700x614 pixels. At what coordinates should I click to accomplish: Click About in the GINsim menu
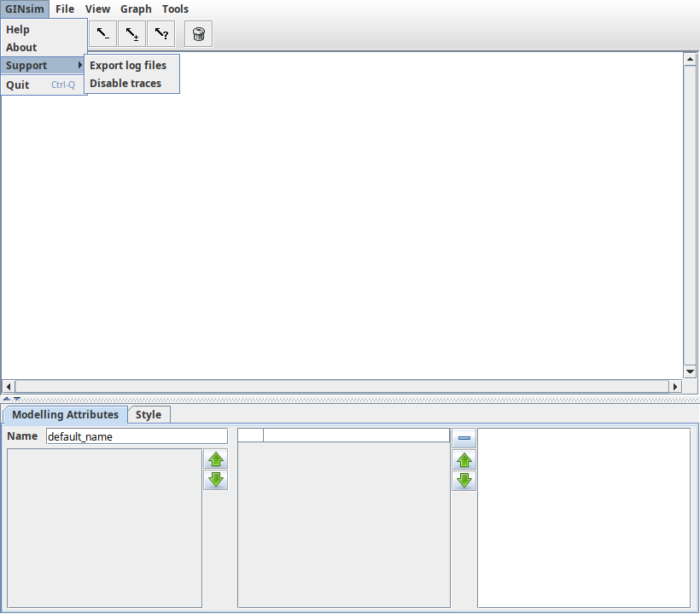pos(20,47)
